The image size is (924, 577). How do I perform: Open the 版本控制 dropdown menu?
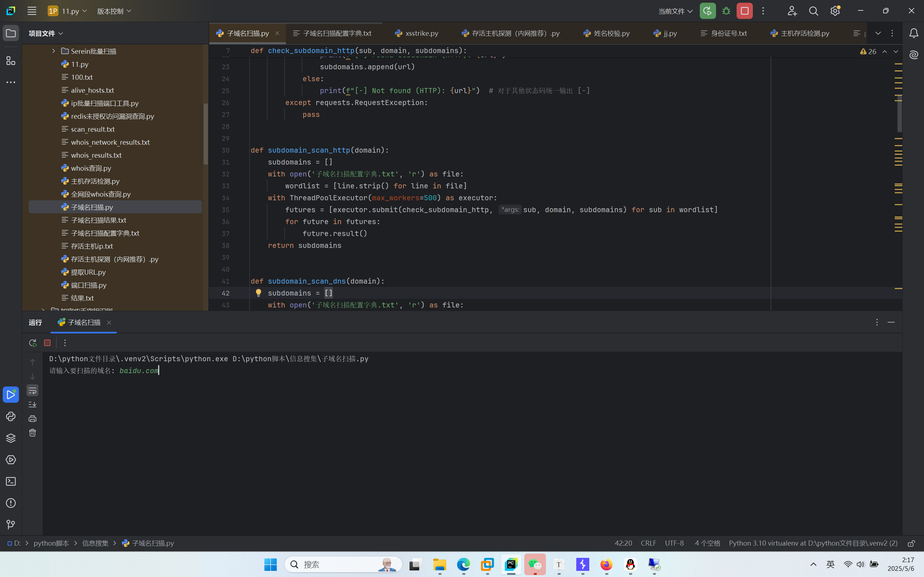coord(114,11)
